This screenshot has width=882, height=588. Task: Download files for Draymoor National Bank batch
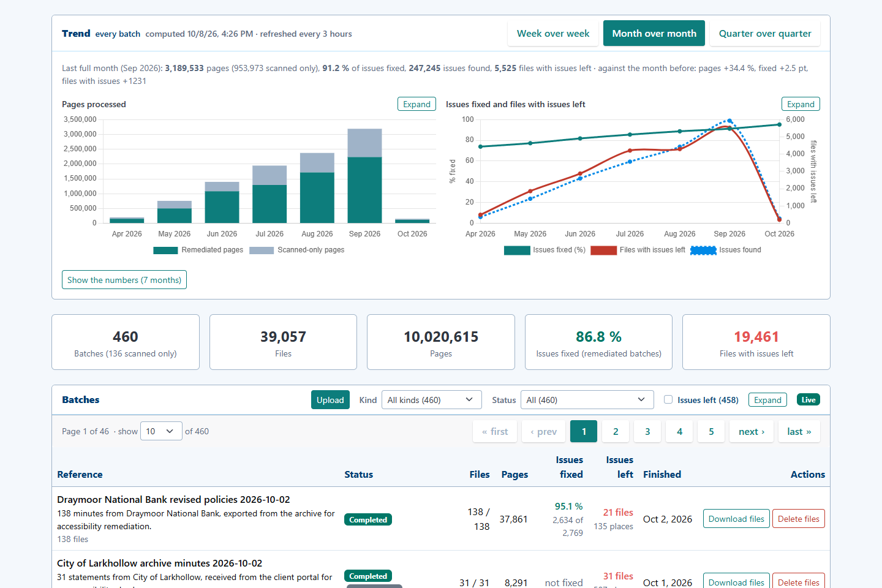pos(736,519)
